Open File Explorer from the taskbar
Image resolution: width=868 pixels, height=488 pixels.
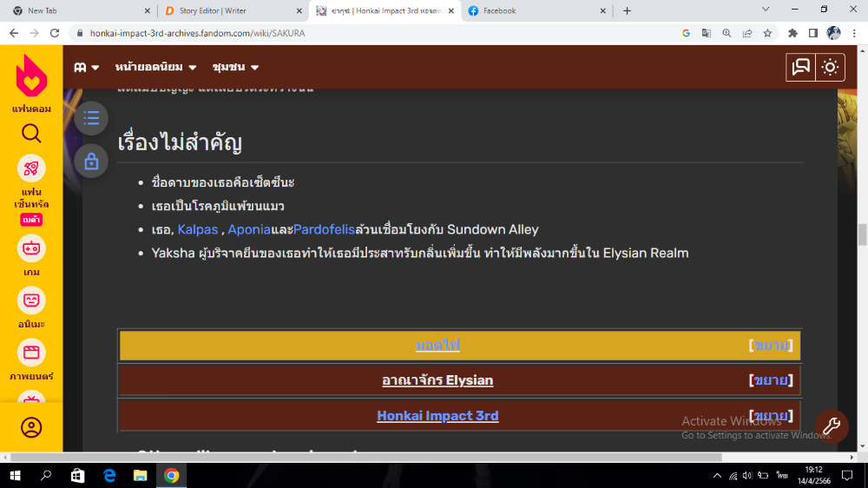pyautogui.click(x=140, y=475)
